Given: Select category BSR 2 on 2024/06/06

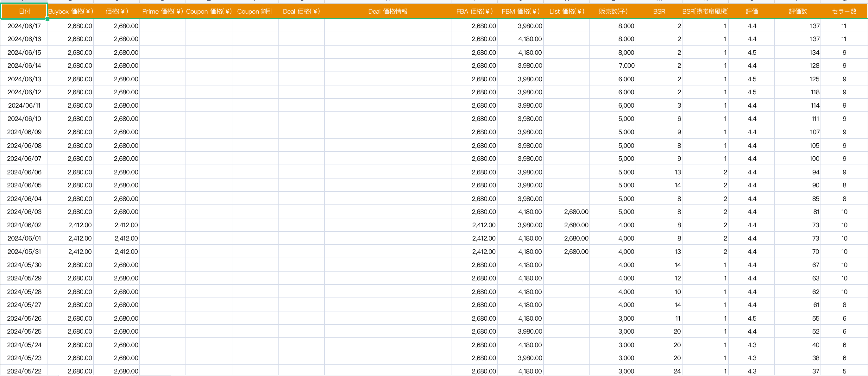Looking at the screenshot, I should point(705,172).
